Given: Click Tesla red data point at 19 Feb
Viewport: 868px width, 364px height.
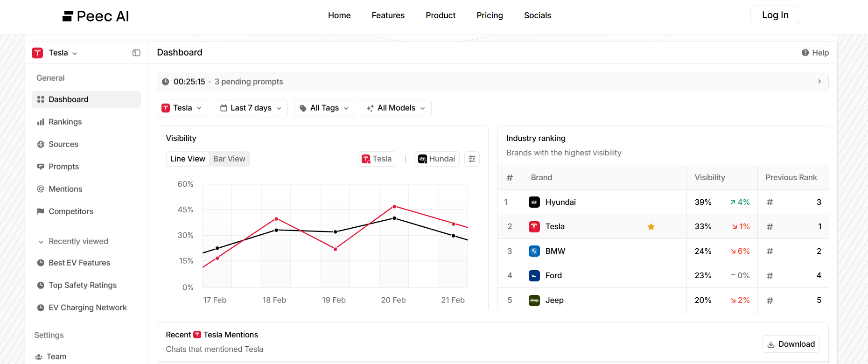Looking at the screenshot, I should [336, 249].
